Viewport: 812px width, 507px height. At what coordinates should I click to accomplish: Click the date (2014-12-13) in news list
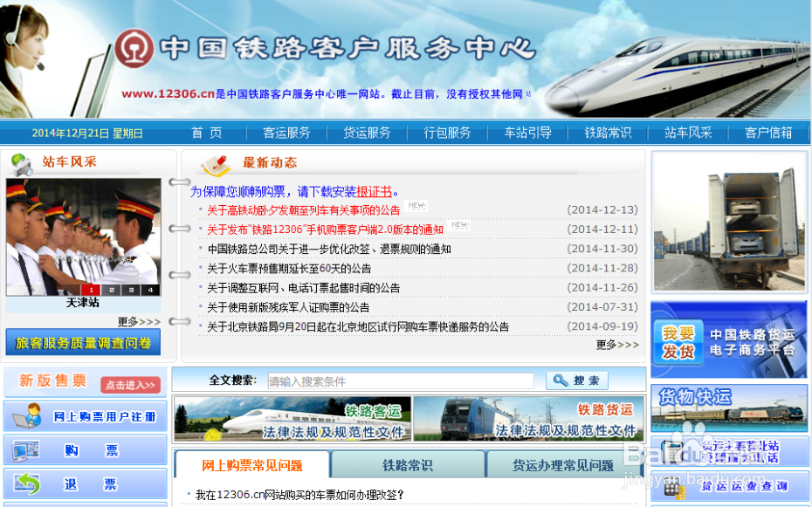click(602, 210)
